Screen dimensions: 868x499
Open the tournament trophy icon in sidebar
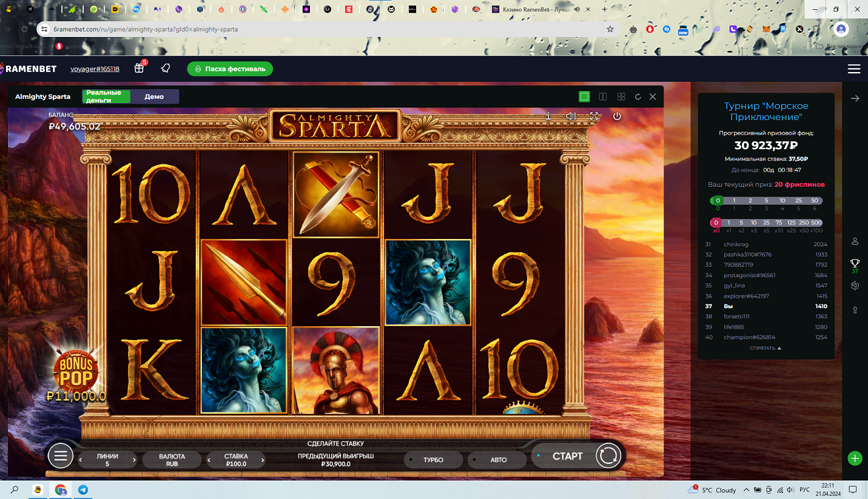[x=855, y=263]
